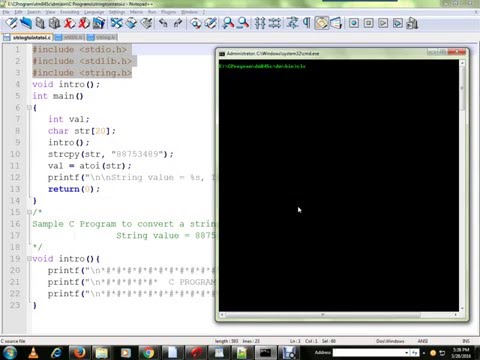Open the Find dialog icon
The height and width of the screenshot is (360, 480).
pyautogui.click(x=196, y=23)
